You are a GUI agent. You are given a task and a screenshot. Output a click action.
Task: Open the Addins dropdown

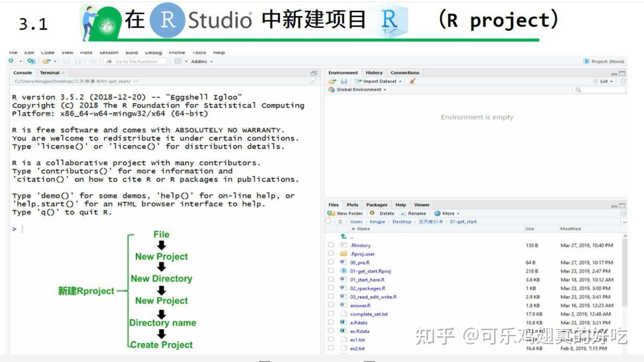tap(202, 62)
